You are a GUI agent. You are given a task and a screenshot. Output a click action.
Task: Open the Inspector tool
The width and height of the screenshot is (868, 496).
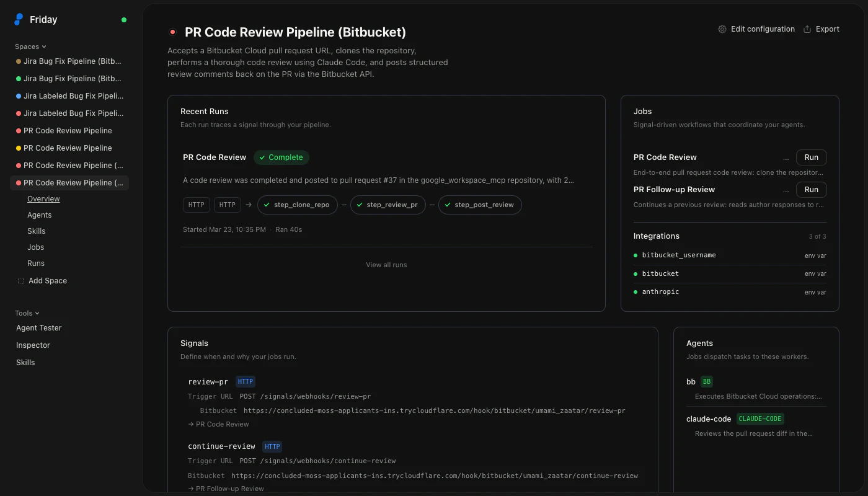(33, 345)
